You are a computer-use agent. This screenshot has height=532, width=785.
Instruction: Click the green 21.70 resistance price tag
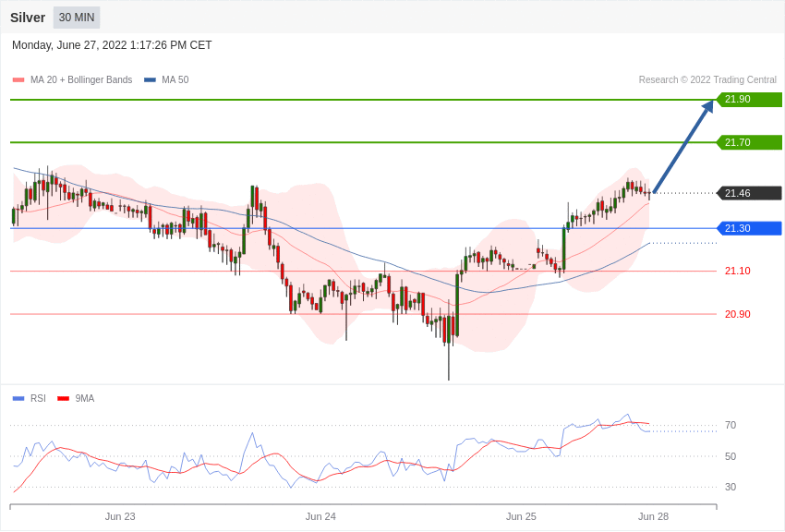point(750,142)
